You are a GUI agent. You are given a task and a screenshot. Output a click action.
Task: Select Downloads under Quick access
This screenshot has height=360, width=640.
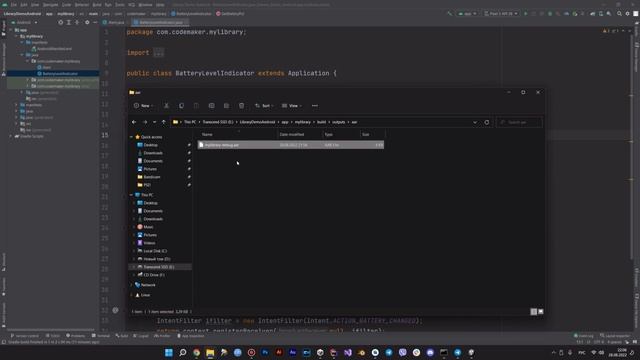click(153, 153)
